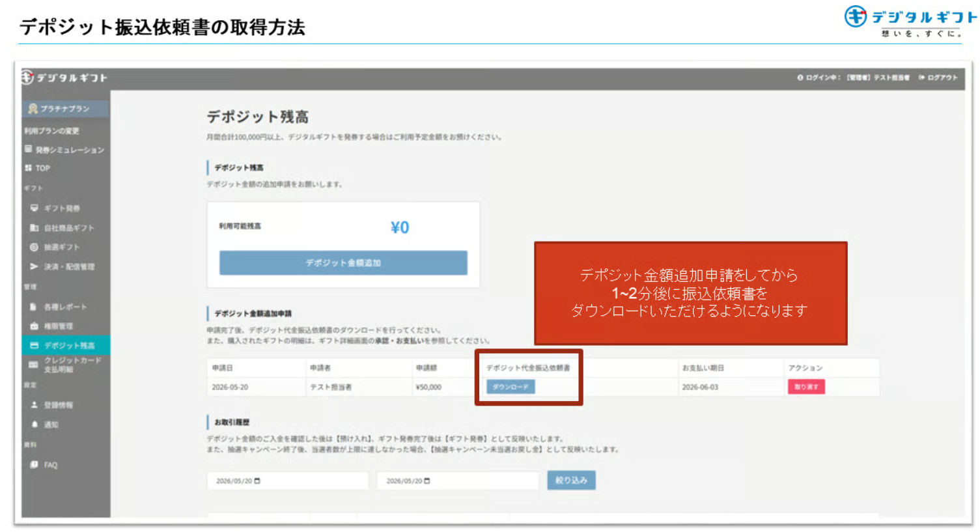Image resolution: width=980 pixels, height=532 pixels.
Task: Click the 2026-05-20 cell under 申請日
Action: 230,387
